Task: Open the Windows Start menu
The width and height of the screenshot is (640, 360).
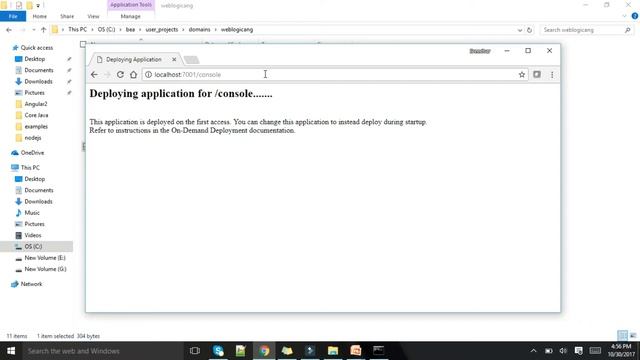Action: pos(11,351)
